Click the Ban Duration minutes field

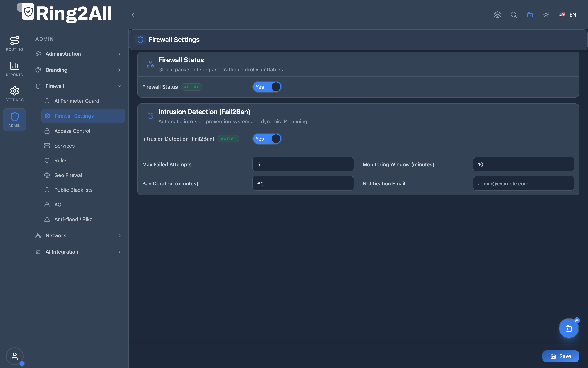[303, 183]
